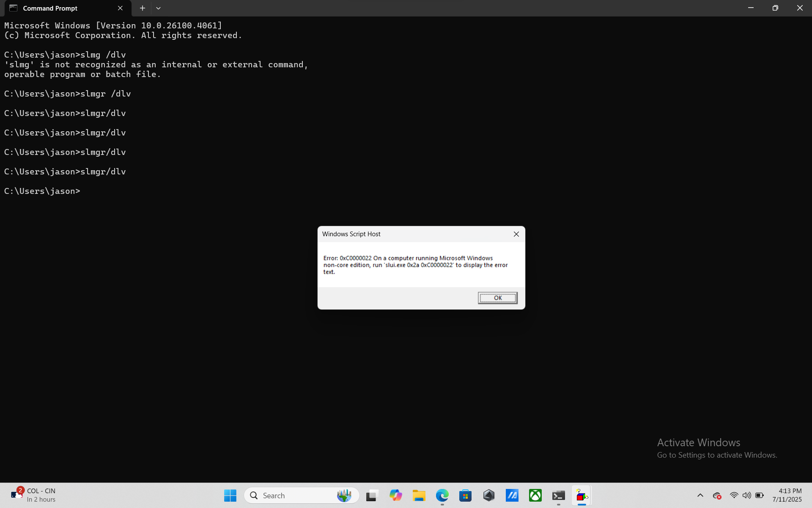Viewport: 812px width, 508px height.
Task: Select the Command Prompt tab
Action: (x=59, y=8)
